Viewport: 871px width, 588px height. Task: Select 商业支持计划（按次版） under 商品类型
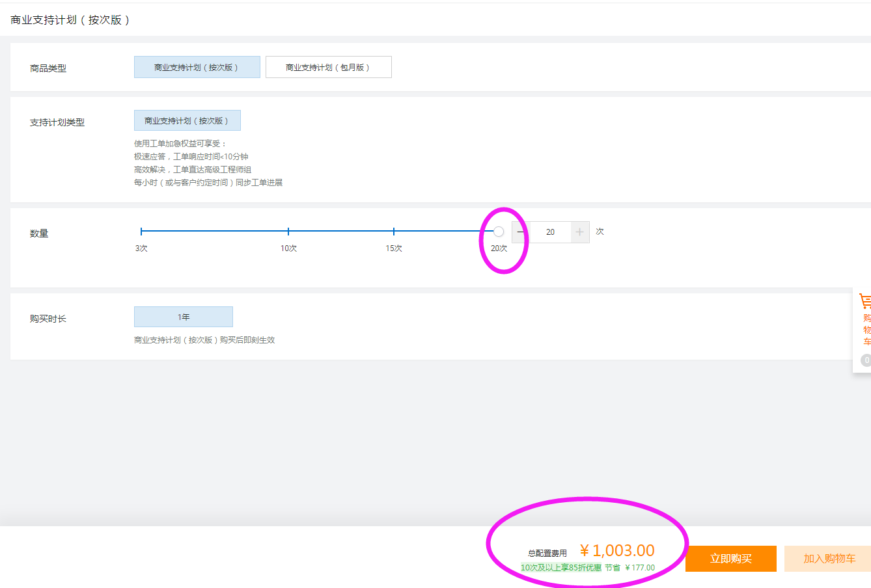click(197, 67)
